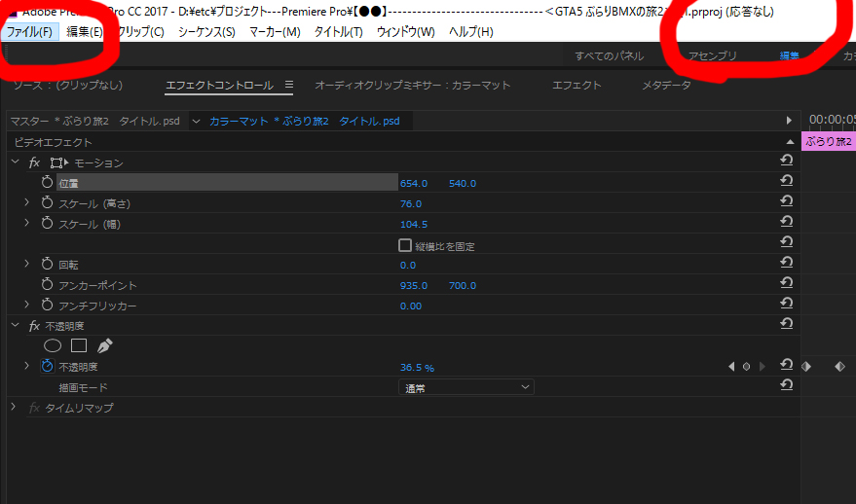Click the 位置 Y value 540.0
The width and height of the screenshot is (856, 504).
[463, 183]
